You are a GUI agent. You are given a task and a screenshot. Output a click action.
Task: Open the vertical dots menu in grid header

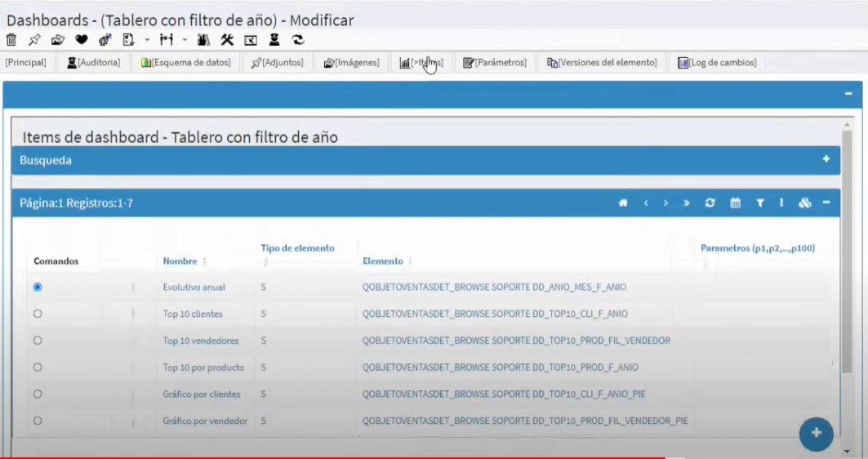(x=781, y=203)
